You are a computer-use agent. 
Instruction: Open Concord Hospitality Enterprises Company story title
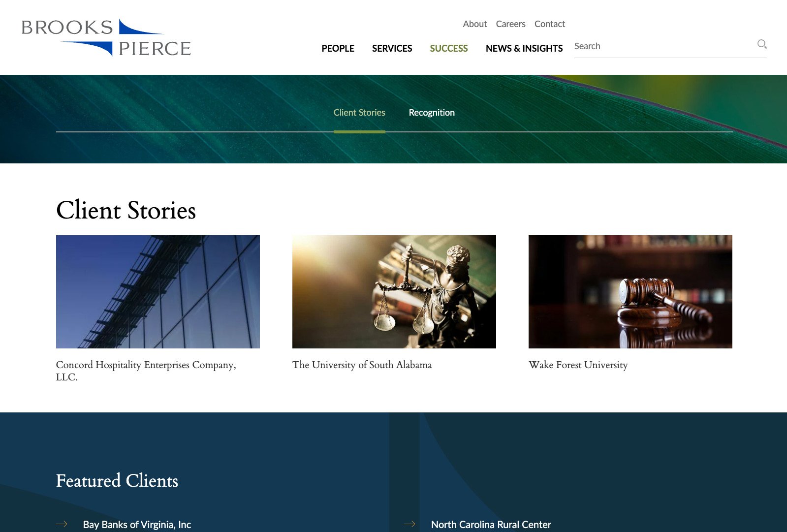click(x=146, y=371)
